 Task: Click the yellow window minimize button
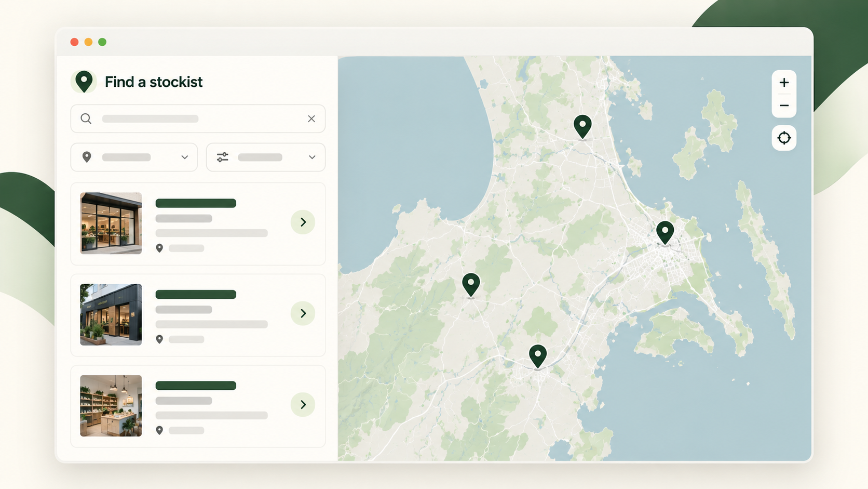[88, 42]
